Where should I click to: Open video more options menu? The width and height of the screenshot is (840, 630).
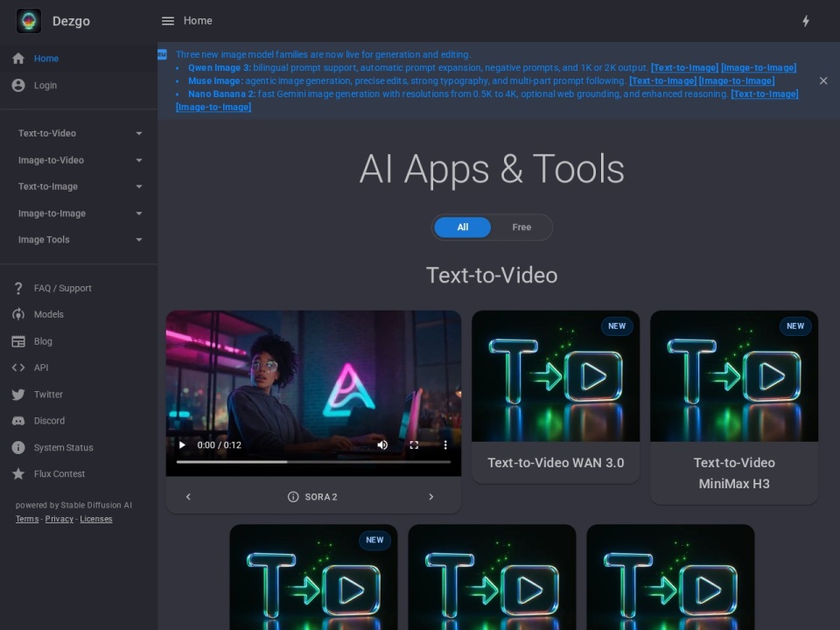tap(445, 445)
